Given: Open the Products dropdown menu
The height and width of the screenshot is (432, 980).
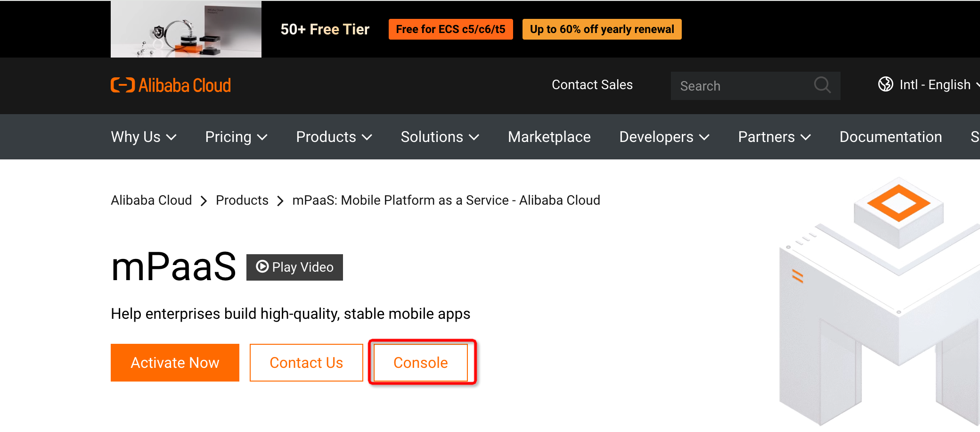Looking at the screenshot, I should (x=334, y=137).
